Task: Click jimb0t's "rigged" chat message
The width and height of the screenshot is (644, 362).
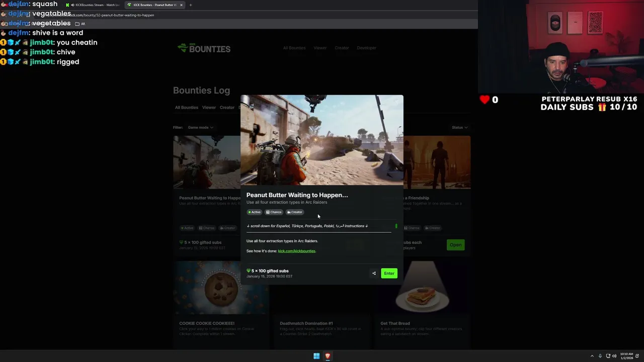Action: click(68, 62)
